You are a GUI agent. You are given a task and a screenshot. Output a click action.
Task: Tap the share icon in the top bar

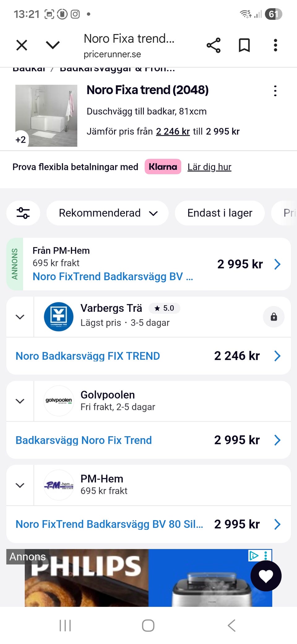click(213, 46)
